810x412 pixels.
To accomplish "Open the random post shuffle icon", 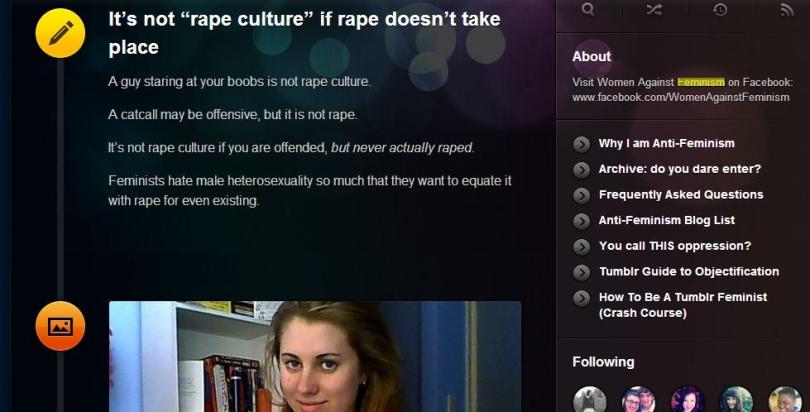I will click(654, 9).
